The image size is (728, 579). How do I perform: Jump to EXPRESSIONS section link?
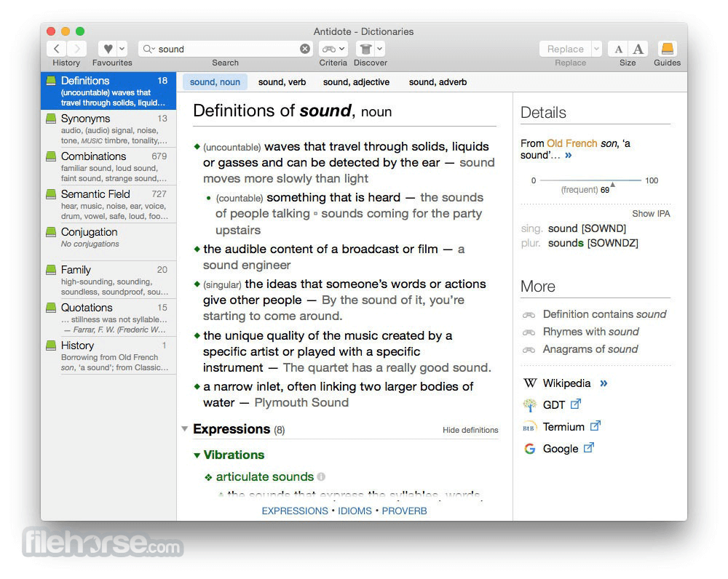coord(295,511)
